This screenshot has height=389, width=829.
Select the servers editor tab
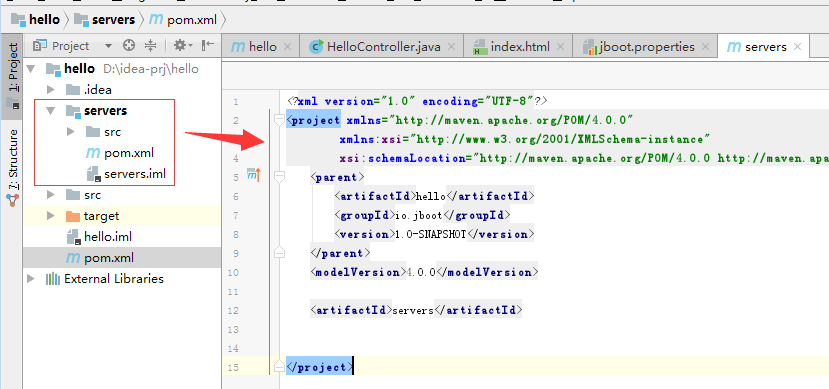click(763, 47)
